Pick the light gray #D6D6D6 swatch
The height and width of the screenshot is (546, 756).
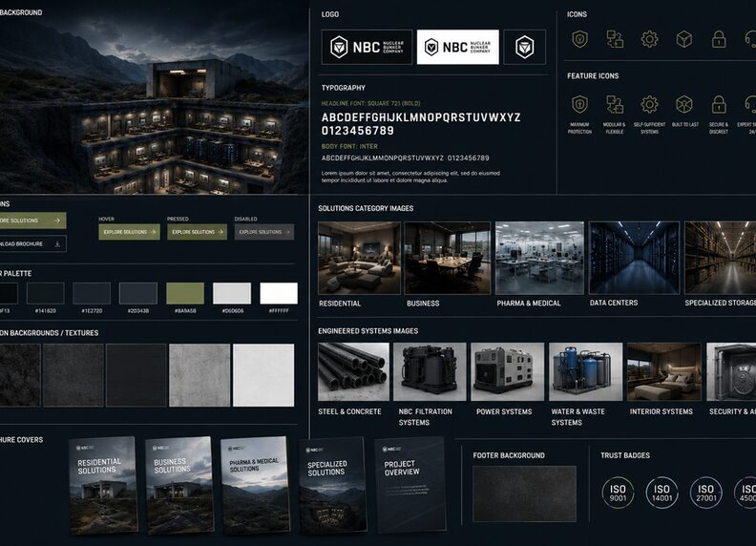tap(232, 293)
